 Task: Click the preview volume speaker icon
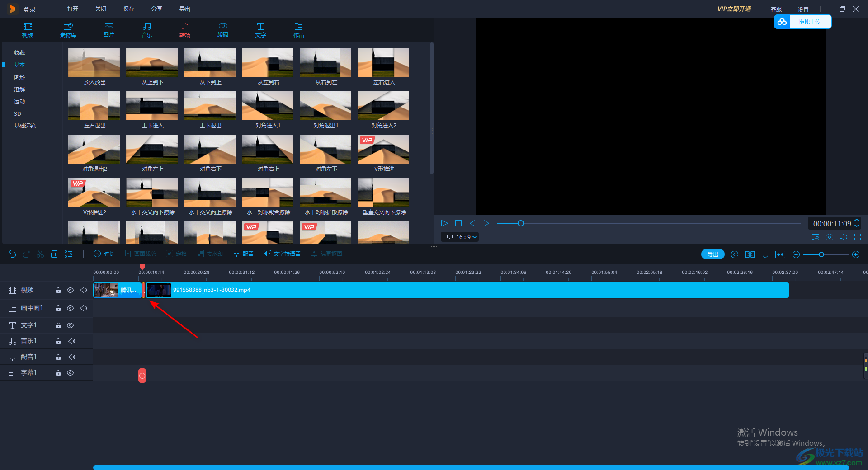pyautogui.click(x=844, y=237)
